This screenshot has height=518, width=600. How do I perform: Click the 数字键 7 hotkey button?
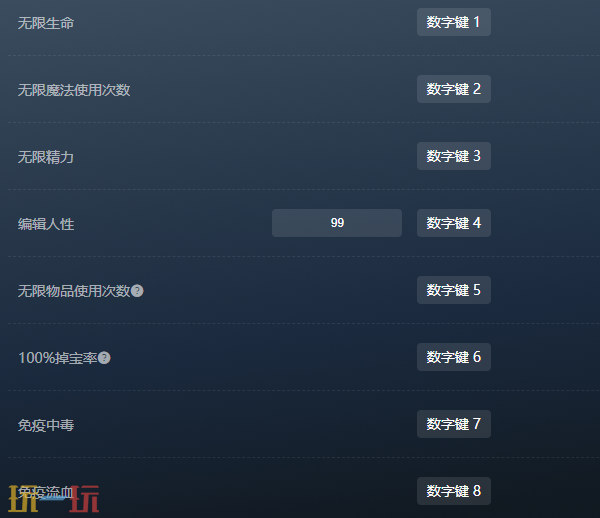pyautogui.click(x=454, y=424)
